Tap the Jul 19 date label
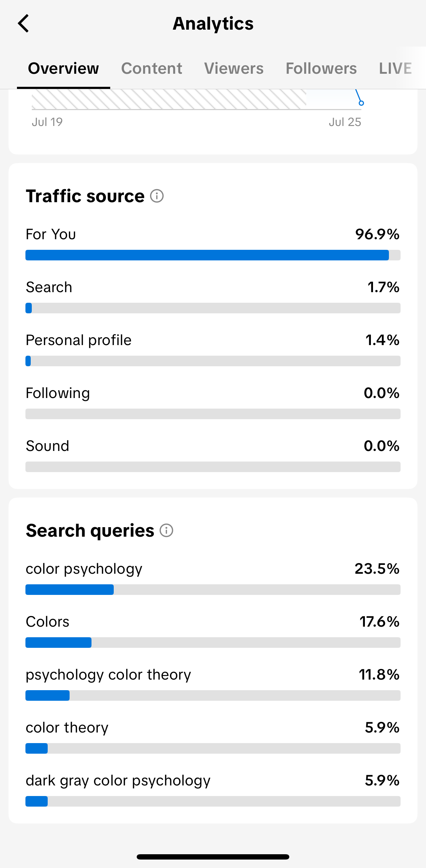The height and width of the screenshot is (868, 426). point(47,122)
